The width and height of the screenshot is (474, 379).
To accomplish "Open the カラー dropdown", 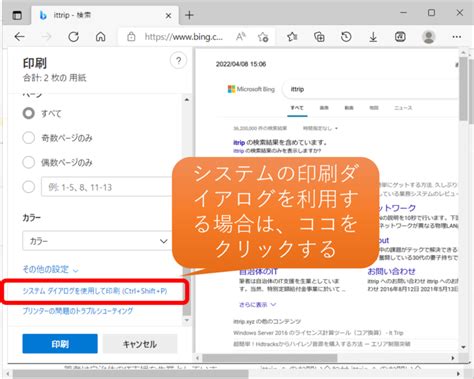I will point(98,241).
